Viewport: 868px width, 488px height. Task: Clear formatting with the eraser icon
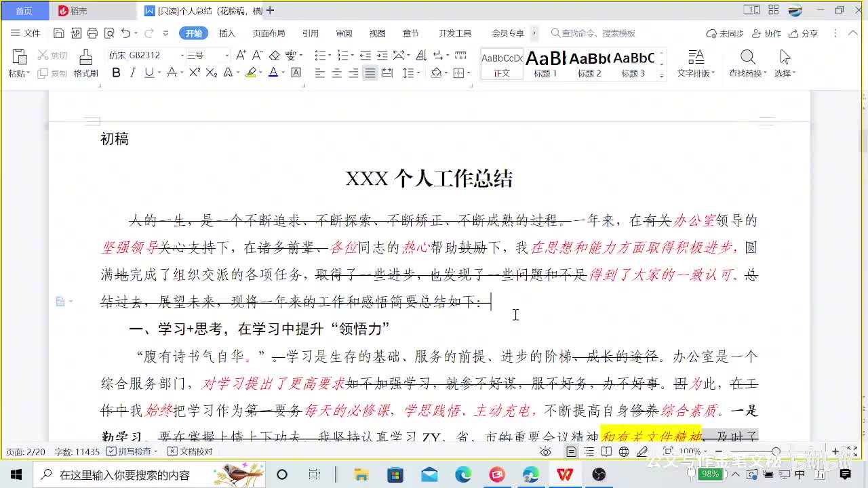pyautogui.click(x=274, y=56)
